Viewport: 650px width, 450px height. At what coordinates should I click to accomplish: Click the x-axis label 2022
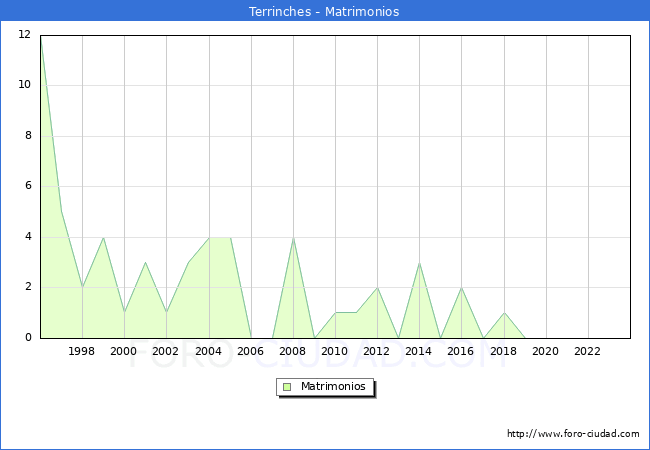coord(587,351)
